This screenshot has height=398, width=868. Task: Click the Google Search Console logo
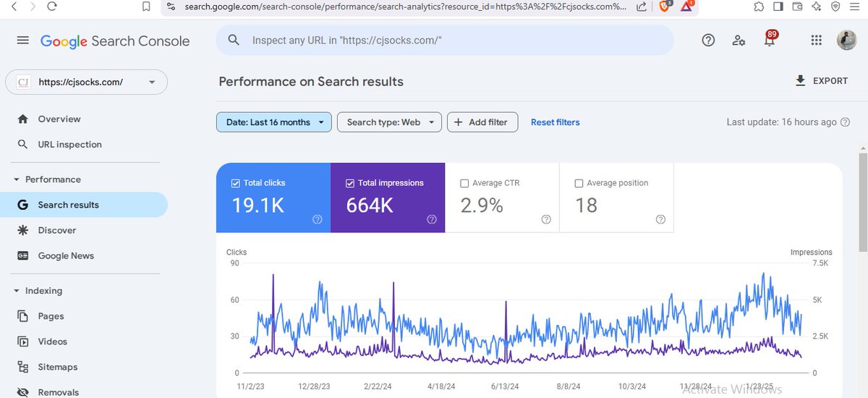(x=115, y=41)
